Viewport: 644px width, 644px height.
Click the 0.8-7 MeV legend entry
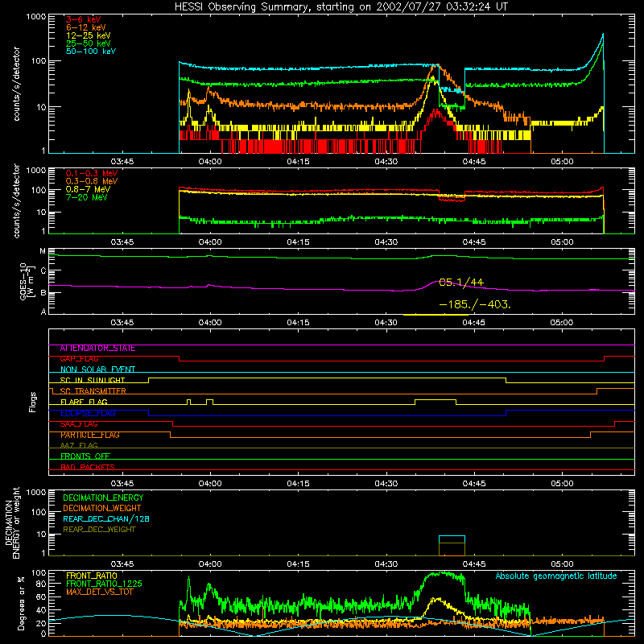point(88,189)
